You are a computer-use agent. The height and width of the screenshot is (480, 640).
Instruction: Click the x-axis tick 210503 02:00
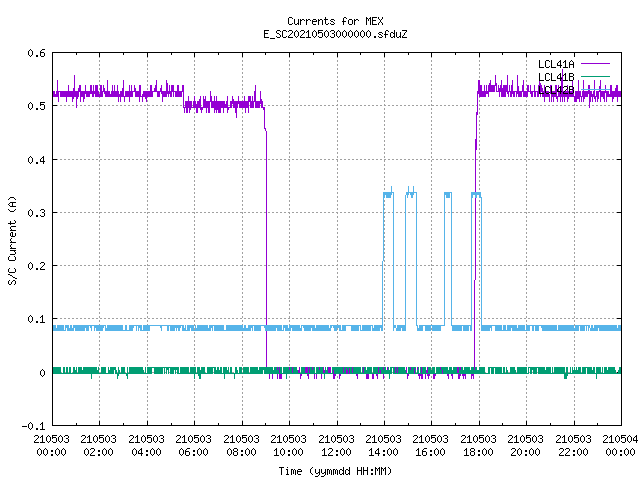tap(98, 445)
